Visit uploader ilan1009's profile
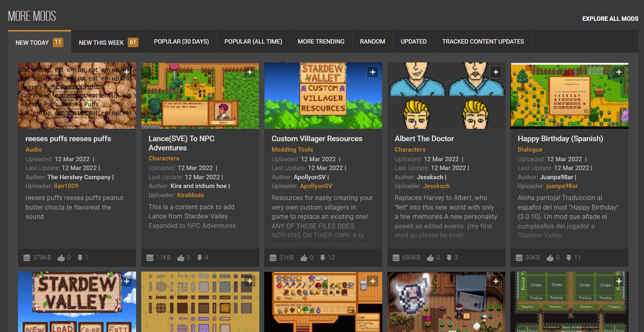Screen dimensions: 644x332 (66, 186)
